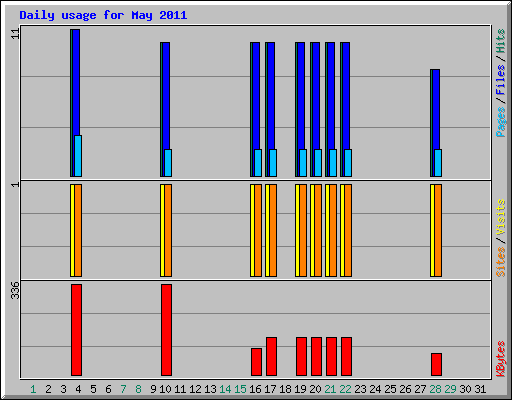Select the red KBytes bar for day 4

[x=76, y=330]
